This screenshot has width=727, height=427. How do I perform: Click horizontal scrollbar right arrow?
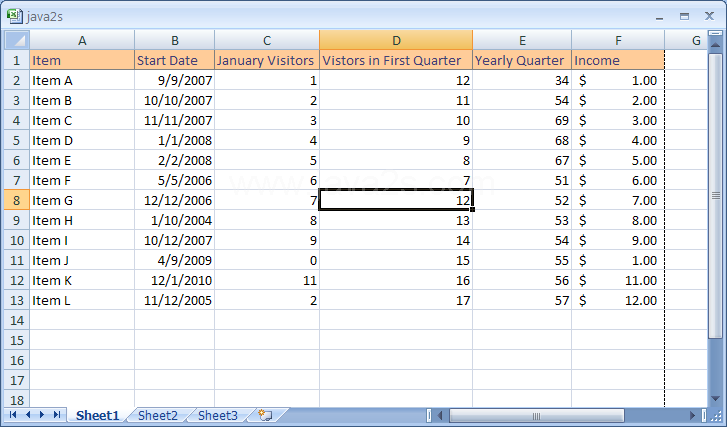point(692,415)
